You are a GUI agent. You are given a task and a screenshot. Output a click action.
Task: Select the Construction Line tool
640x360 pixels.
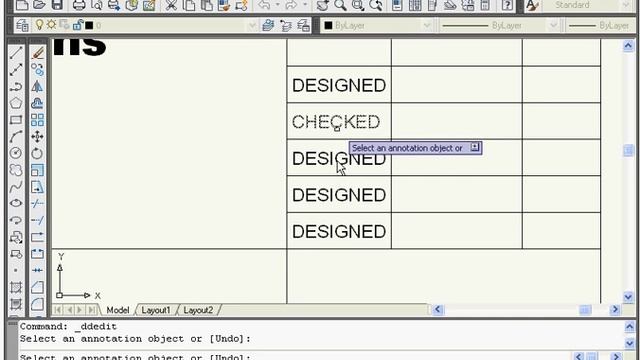point(16,70)
